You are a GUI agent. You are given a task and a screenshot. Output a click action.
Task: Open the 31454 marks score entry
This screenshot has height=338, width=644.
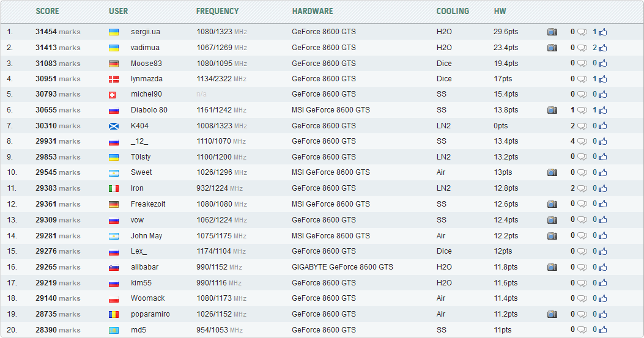point(57,32)
